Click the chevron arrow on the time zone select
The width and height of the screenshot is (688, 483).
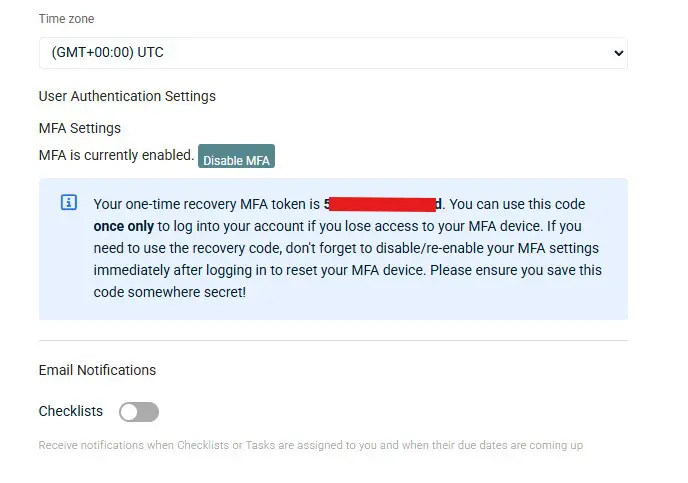point(618,53)
